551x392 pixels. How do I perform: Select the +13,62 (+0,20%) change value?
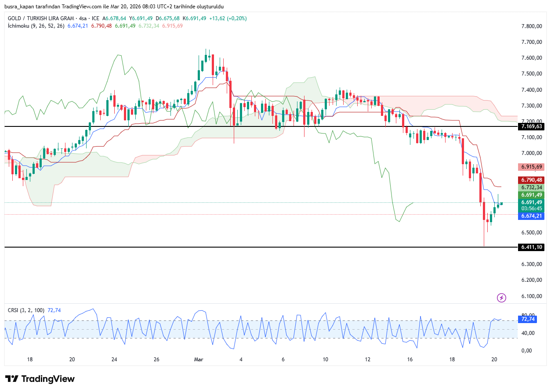coord(228,18)
